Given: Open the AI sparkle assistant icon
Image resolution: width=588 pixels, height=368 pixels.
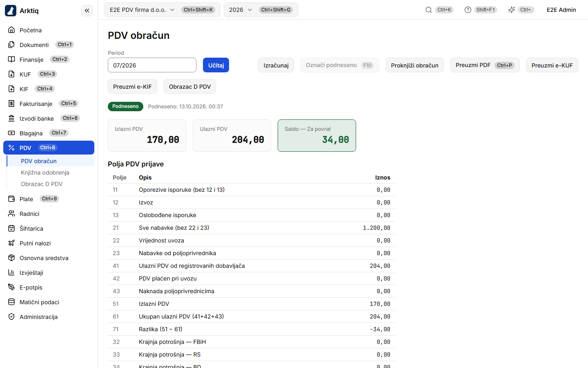Looking at the screenshot, I should (x=512, y=10).
